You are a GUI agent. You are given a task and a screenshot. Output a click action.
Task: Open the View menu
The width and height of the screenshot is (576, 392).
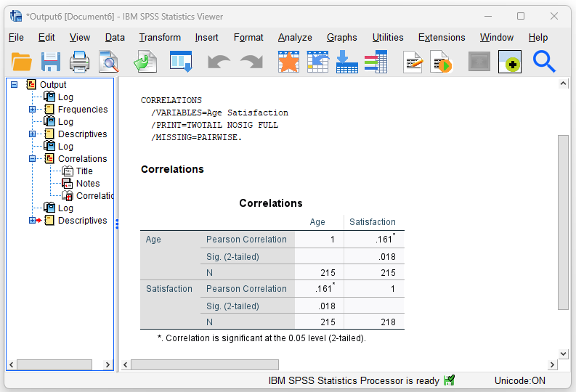pos(80,38)
